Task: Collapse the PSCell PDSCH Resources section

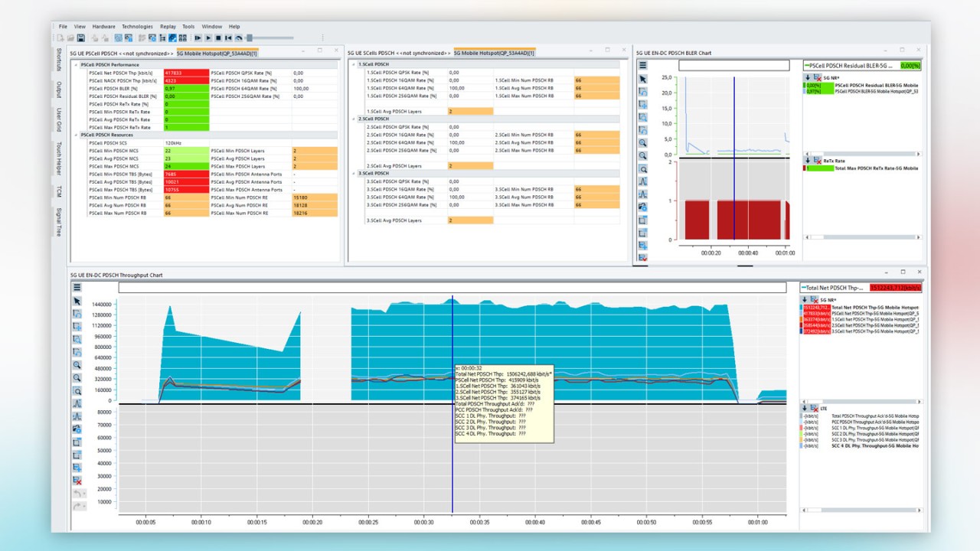Action: point(76,135)
